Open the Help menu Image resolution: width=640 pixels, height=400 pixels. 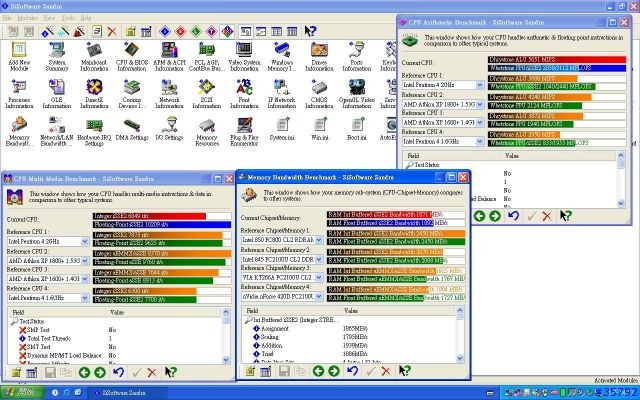pyautogui.click(x=86, y=18)
